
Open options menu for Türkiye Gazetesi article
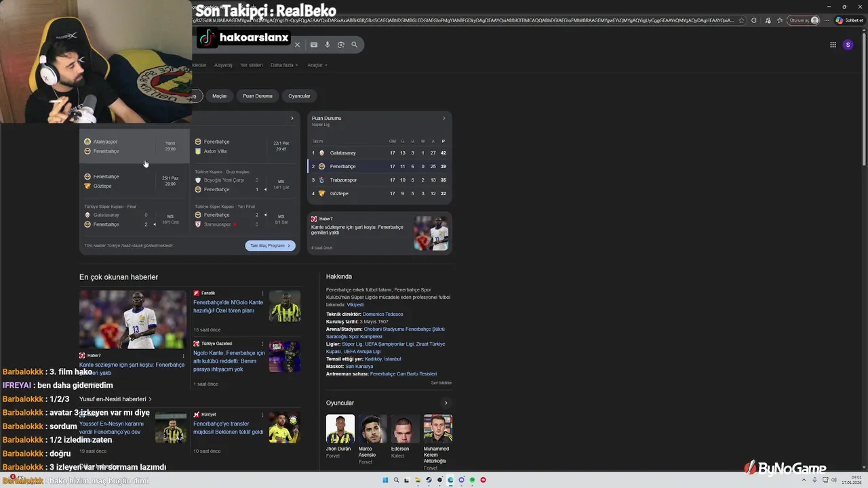click(x=263, y=344)
